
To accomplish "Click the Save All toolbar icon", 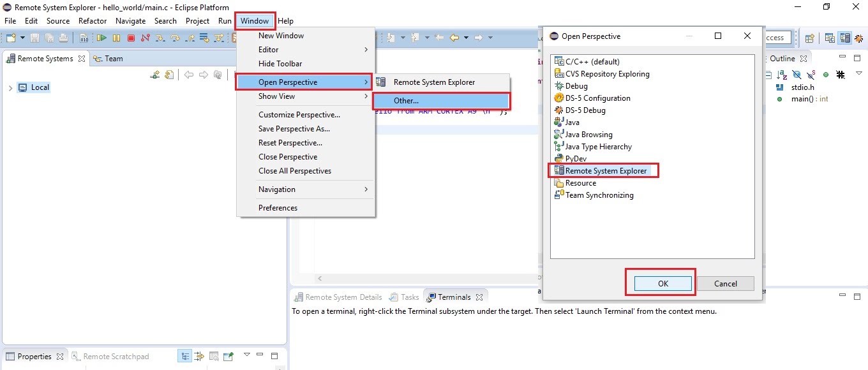I will 49,38.
